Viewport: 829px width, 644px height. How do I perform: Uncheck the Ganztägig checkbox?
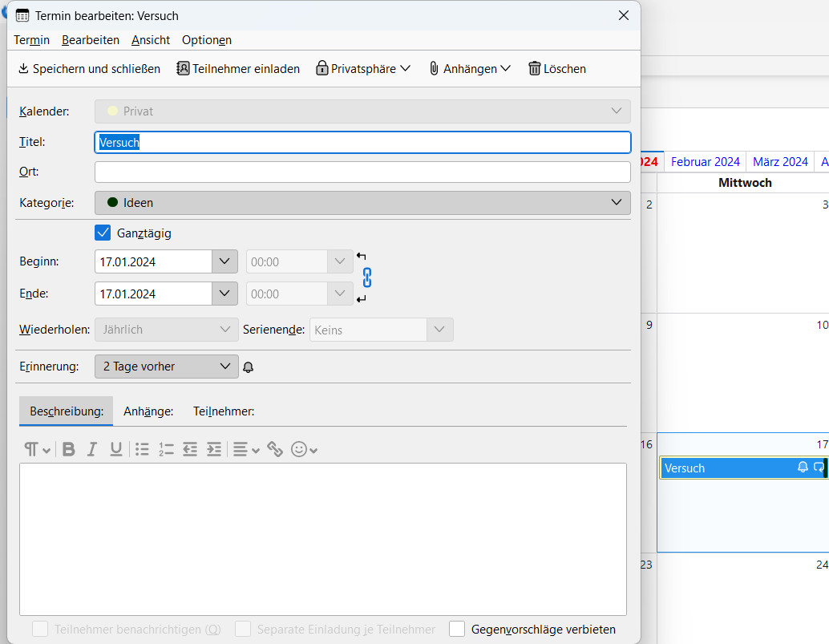(103, 233)
